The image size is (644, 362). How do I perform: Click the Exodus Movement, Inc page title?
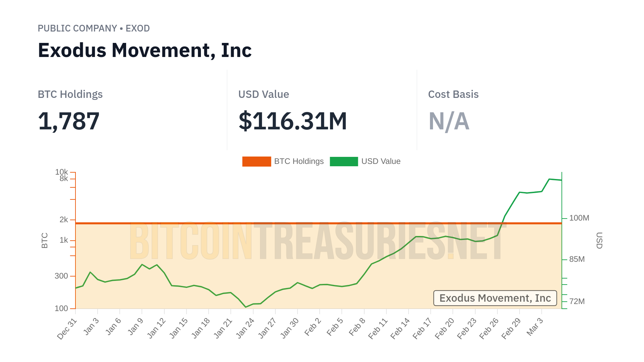coord(145,50)
